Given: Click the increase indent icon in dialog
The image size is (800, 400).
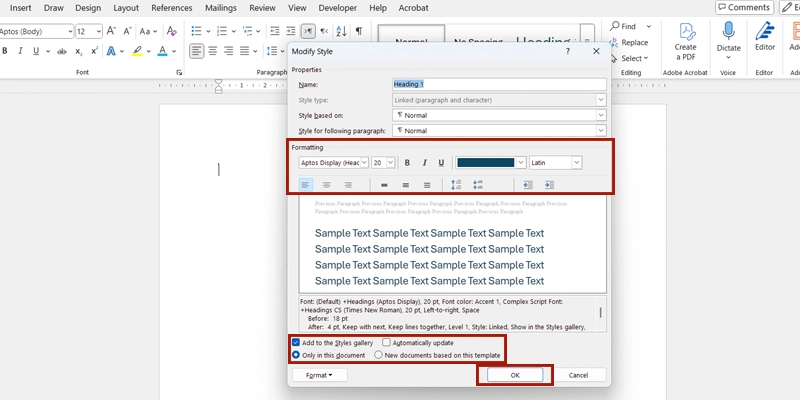Looking at the screenshot, I should pyautogui.click(x=549, y=185).
